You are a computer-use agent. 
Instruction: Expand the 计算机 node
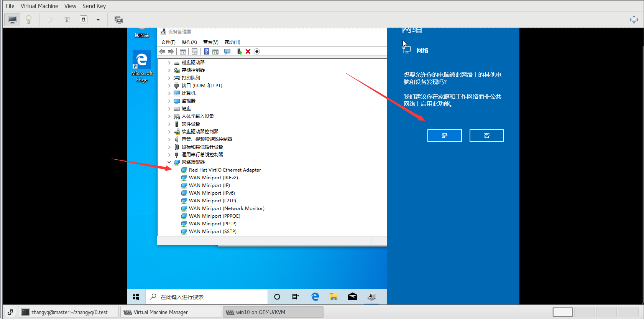169,93
